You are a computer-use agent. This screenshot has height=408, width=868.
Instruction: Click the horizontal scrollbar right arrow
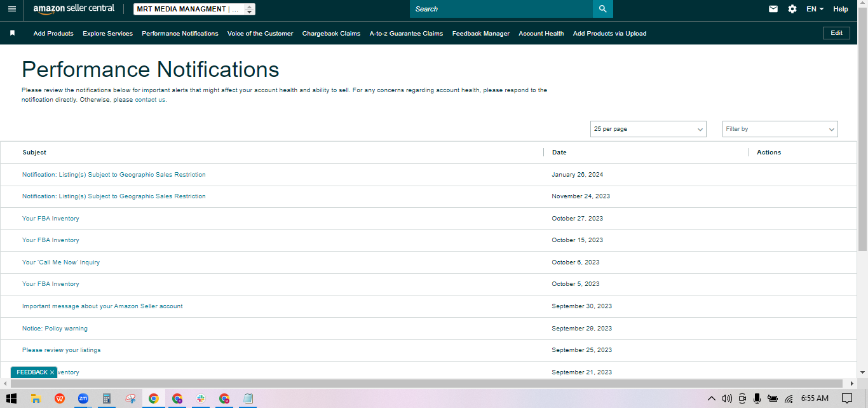(852, 383)
